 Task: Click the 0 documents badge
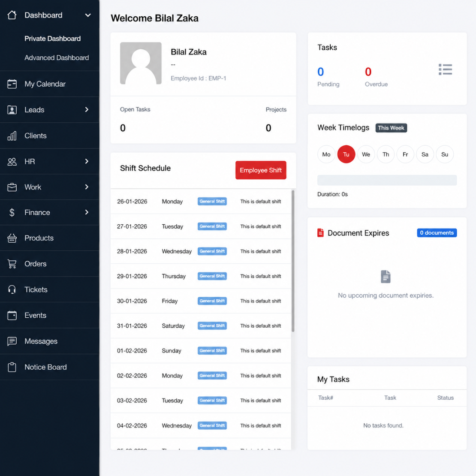click(437, 233)
